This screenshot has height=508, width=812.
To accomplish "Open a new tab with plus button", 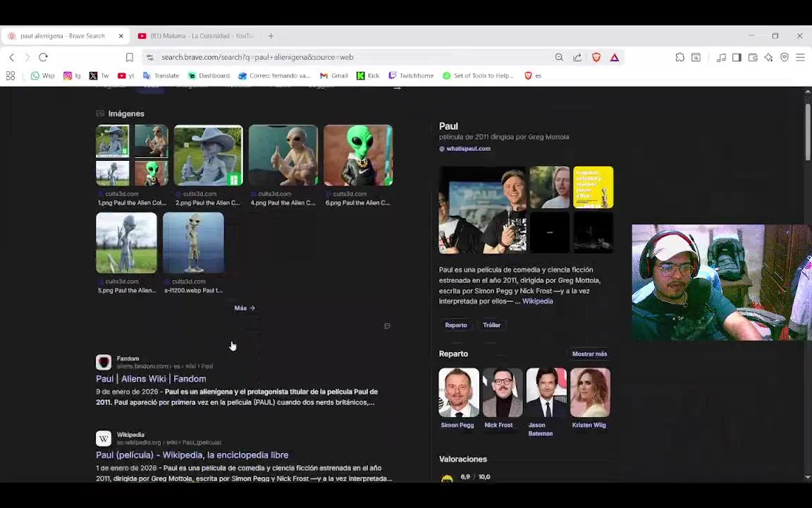I will pos(271,36).
